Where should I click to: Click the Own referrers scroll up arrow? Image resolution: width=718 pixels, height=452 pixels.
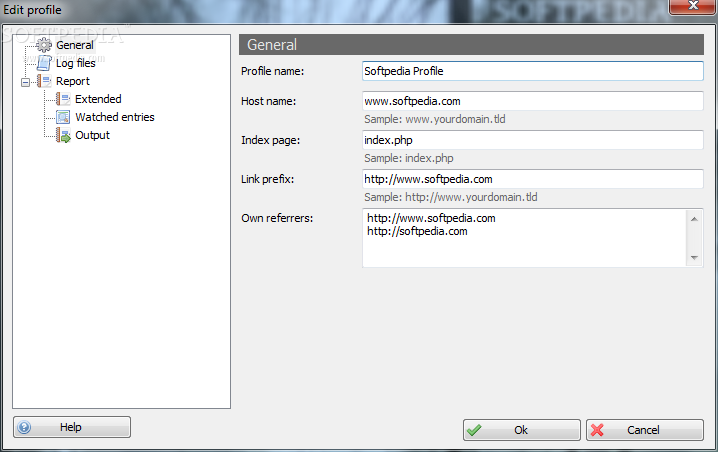pos(694,219)
